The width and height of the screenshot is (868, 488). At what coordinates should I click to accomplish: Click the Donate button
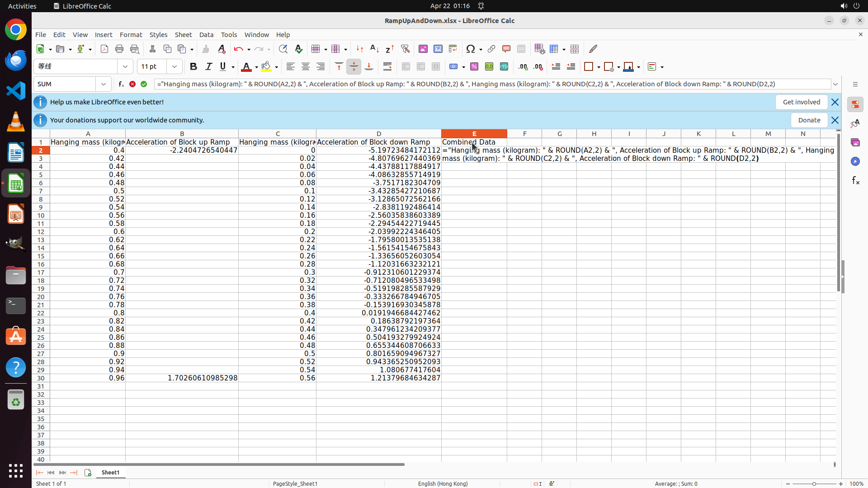pyautogui.click(x=809, y=120)
